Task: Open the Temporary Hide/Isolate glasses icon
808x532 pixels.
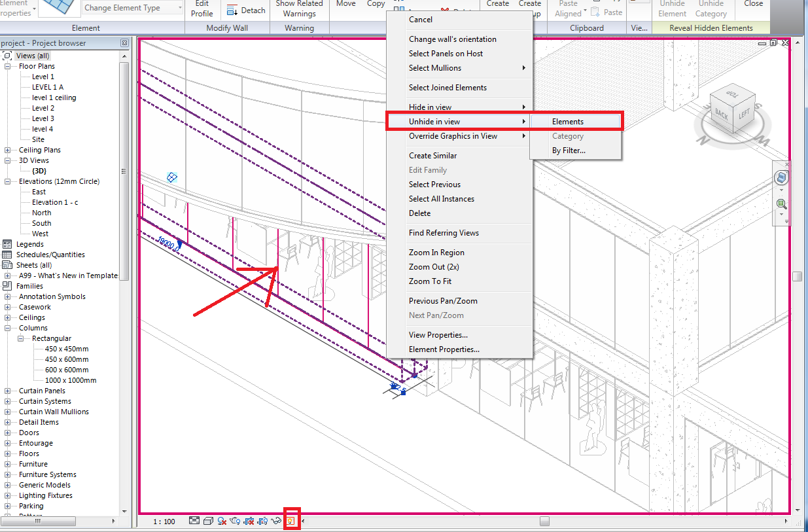Action: pos(276,520)
